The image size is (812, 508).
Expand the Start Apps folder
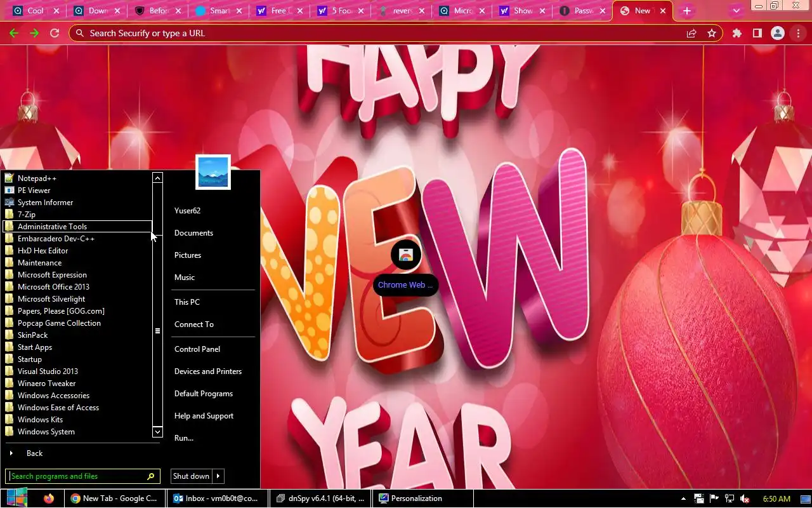pyautogui.click(x=77, y=347)
